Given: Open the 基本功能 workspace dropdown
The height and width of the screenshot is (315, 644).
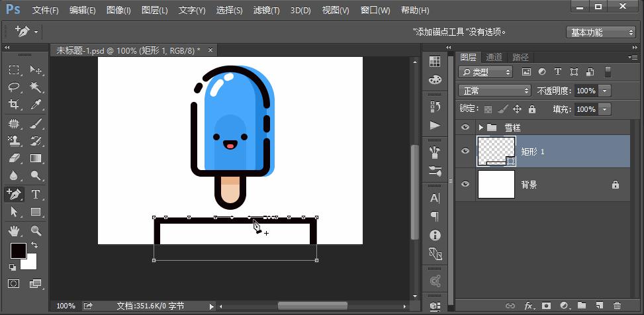Looking at the screenshot, I should (x=602, y=32).
